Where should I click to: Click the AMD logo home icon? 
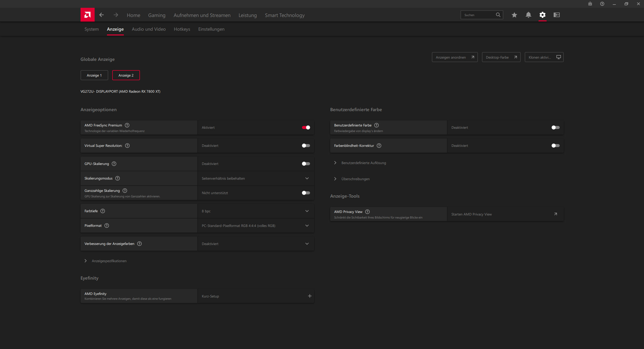point(87,15)
